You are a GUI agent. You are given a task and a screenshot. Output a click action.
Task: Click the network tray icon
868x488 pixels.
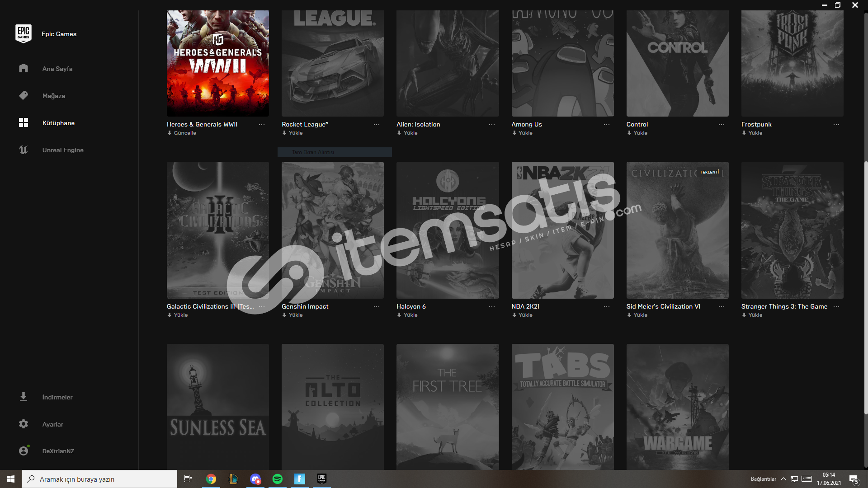(x=794, y=479)
